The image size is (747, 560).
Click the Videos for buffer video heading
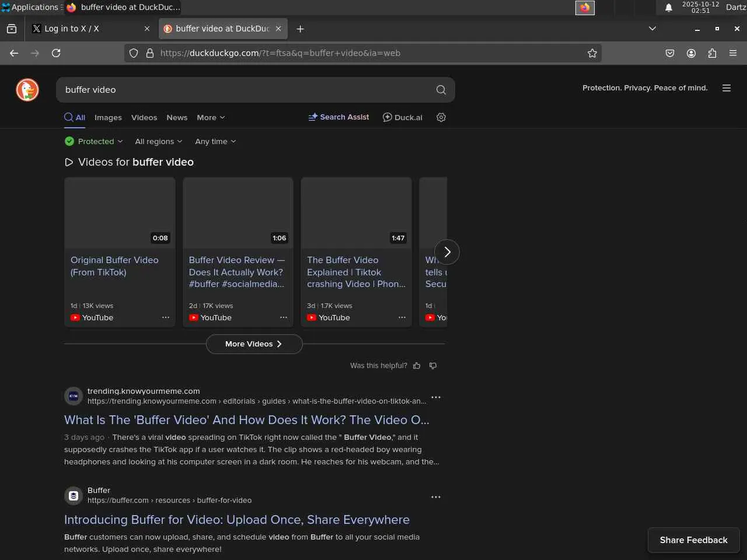129,162
